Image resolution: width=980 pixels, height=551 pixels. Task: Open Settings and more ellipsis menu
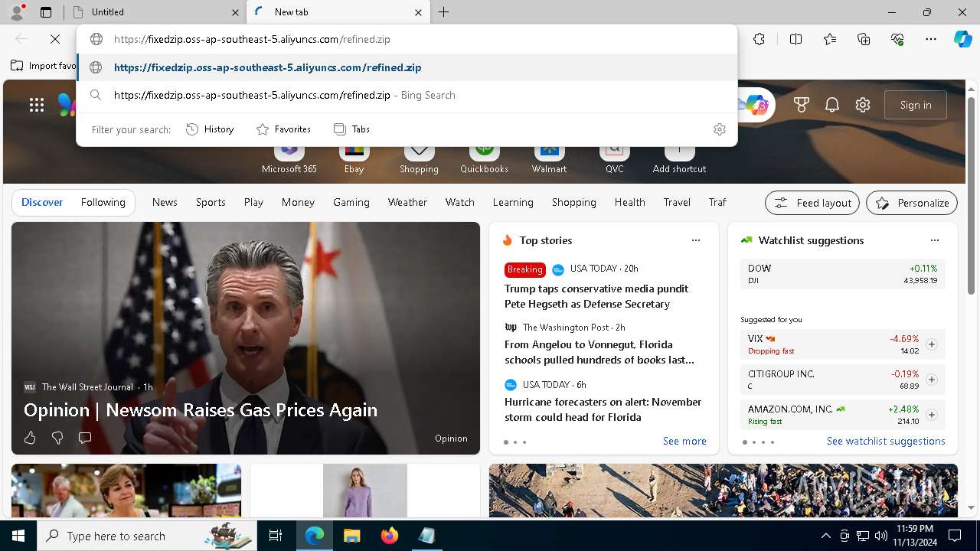[931, 39]
